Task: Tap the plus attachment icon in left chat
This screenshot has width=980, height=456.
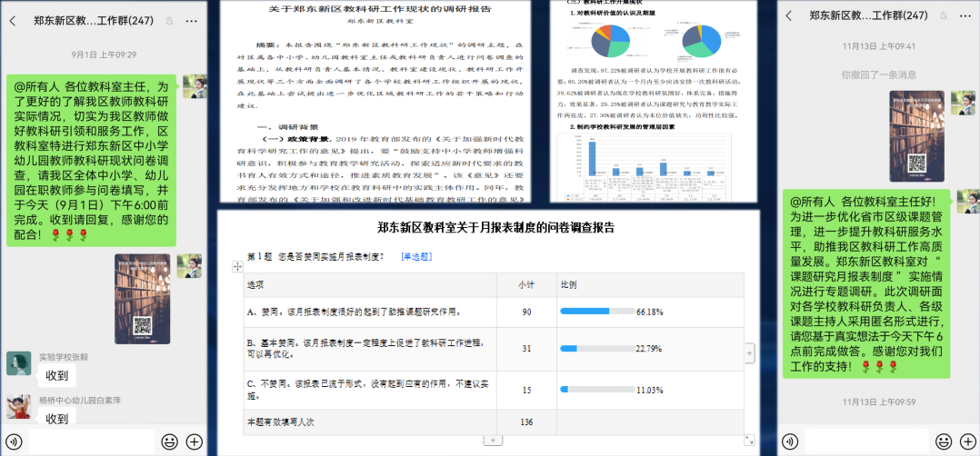Action: click(194, 441)
